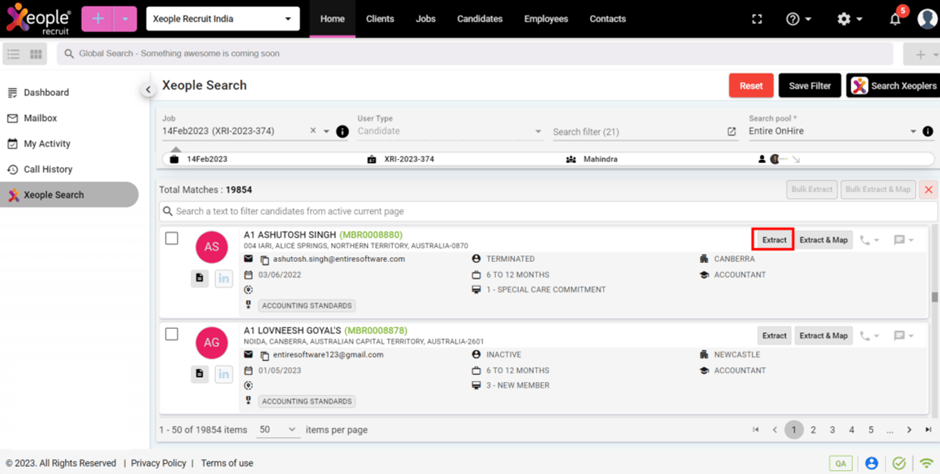Tick the Lovneesh Goyal checkbox
Screen dimensions: 940x474
click(171, 334)
